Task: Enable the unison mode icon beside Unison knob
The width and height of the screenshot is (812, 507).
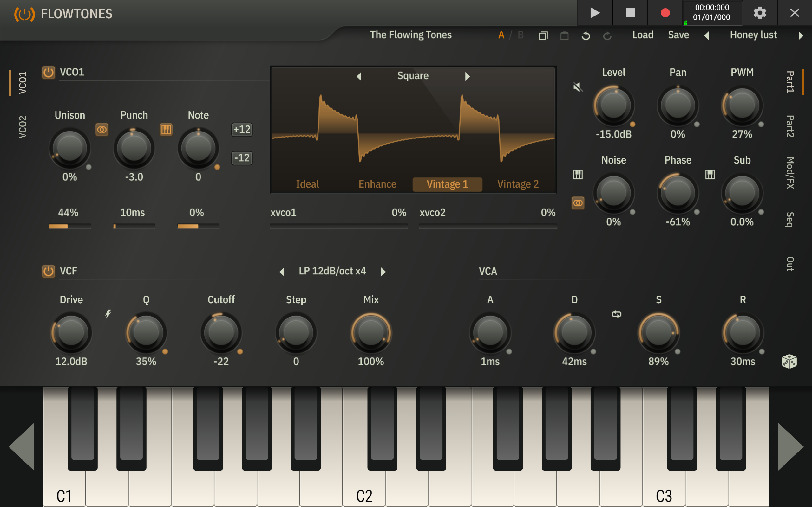Action: point(102,129)
